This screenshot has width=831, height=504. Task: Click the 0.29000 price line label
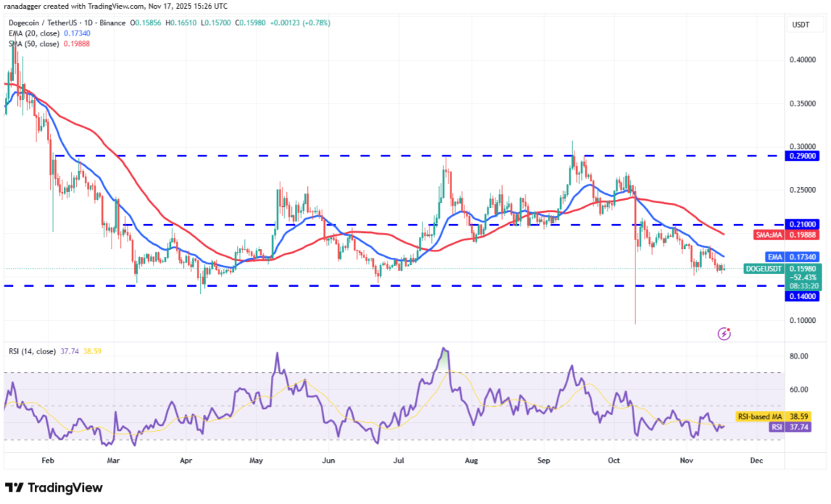tap(802, 156)
